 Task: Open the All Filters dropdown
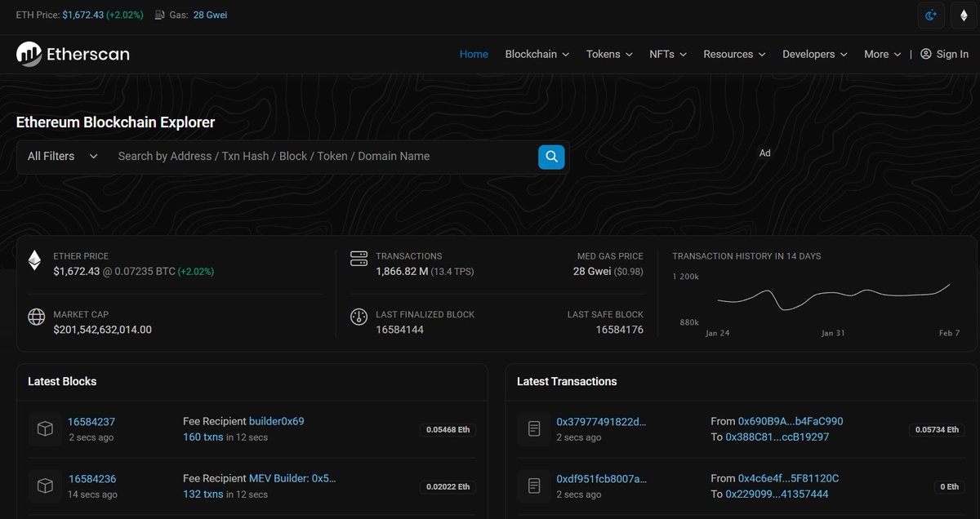tap(63, 156)
